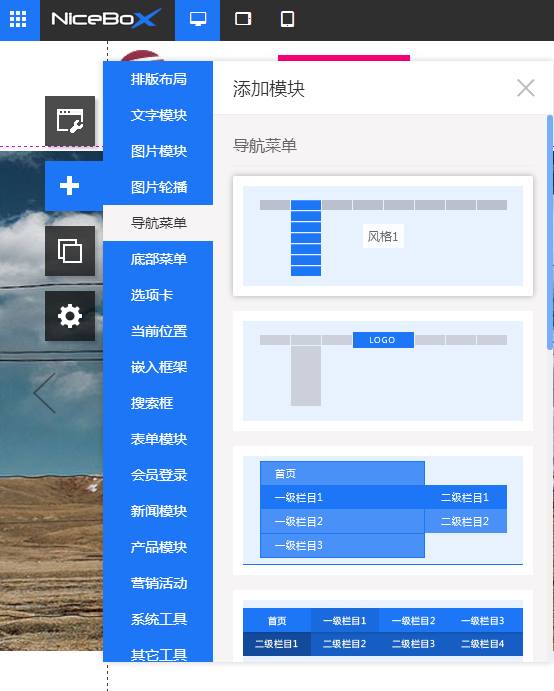The image size is (554, 691).
Task: Click the 导航菜单 section heading
Action: click(x=265, y=146)
